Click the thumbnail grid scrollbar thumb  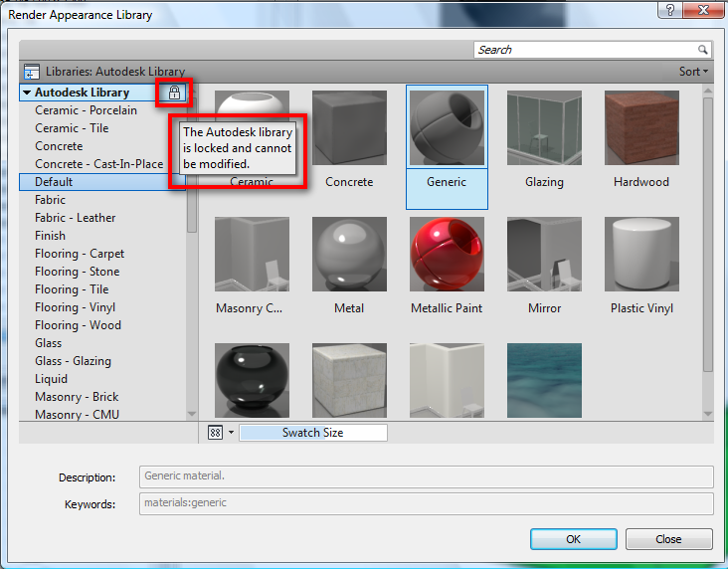pos(707,235)
